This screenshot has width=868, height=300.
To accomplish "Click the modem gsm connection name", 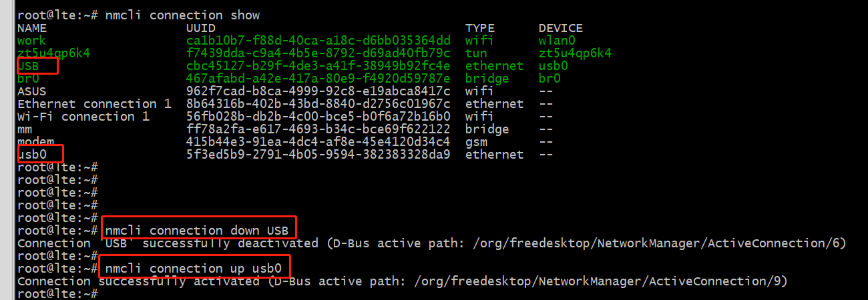I will point(35,142).
